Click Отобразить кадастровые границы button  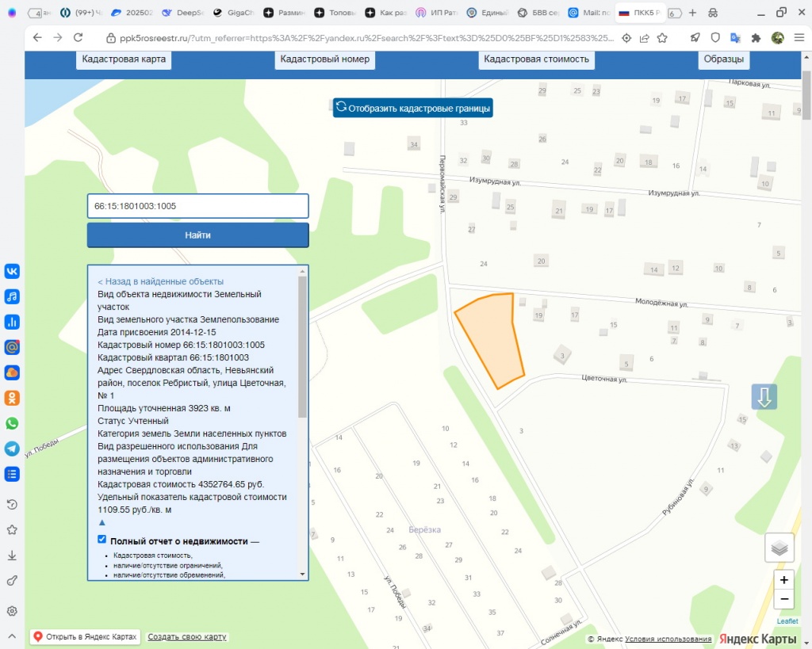point(412,108)
